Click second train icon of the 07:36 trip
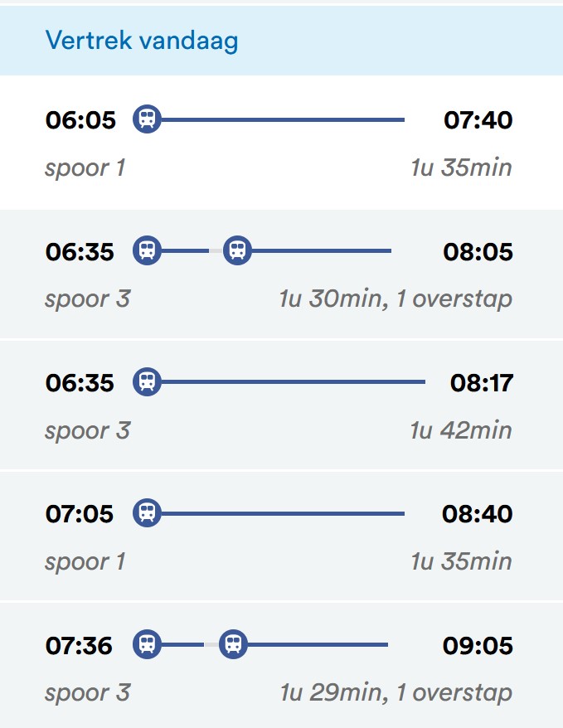 (234, 644)
